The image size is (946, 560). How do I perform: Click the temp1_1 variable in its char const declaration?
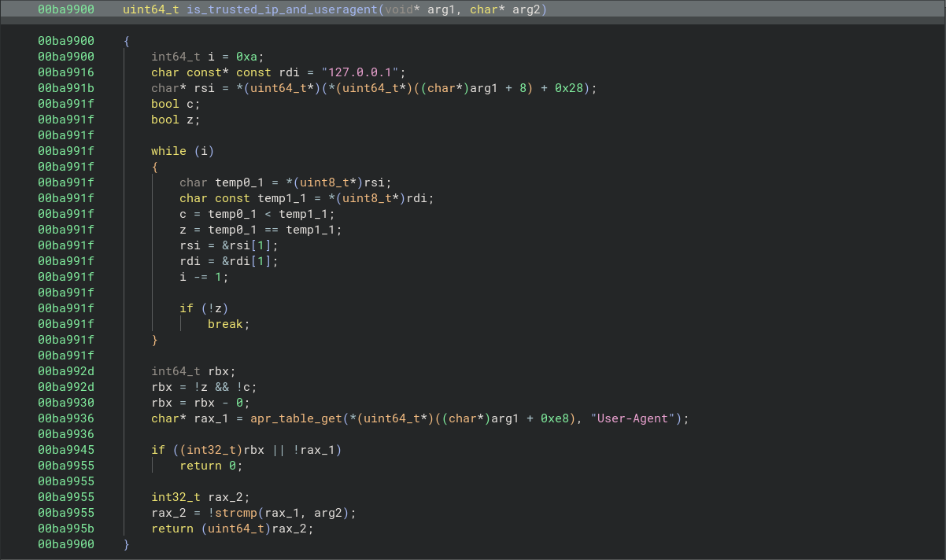tap(281, 198)
